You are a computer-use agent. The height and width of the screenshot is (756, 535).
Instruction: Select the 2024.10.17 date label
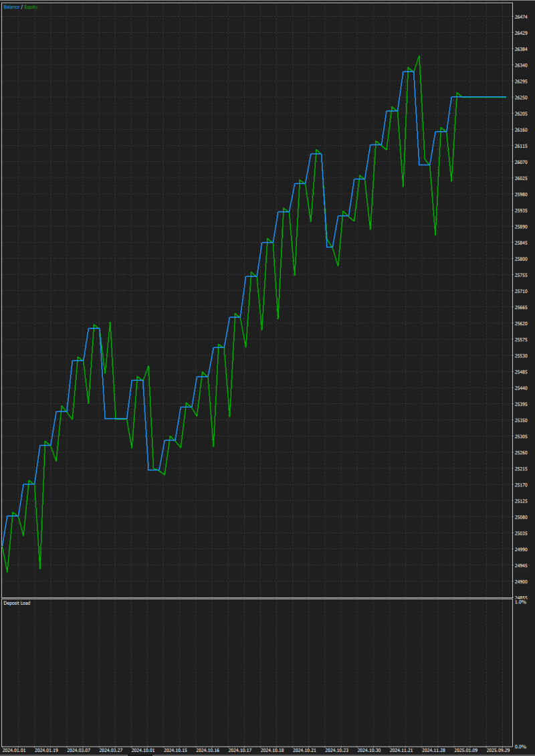pos(240,750)
